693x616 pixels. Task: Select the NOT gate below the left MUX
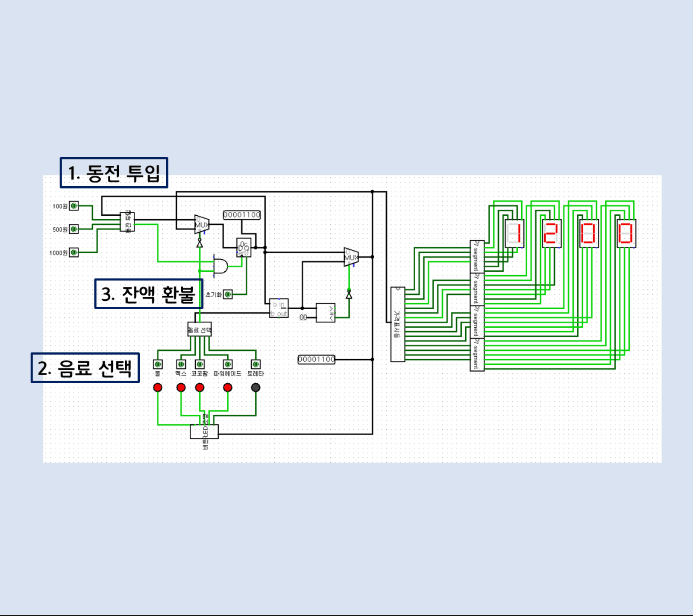pyautogui.click(x=200, y=243)
